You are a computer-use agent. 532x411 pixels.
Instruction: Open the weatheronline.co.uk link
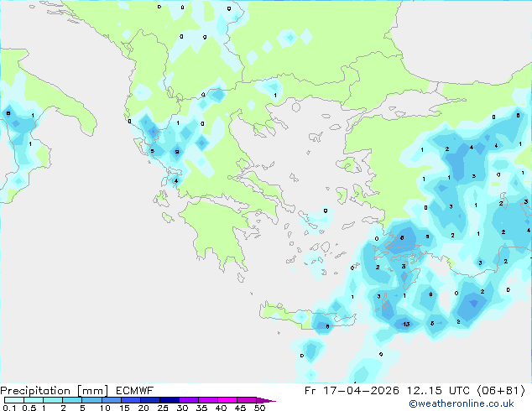click(462, 403)
